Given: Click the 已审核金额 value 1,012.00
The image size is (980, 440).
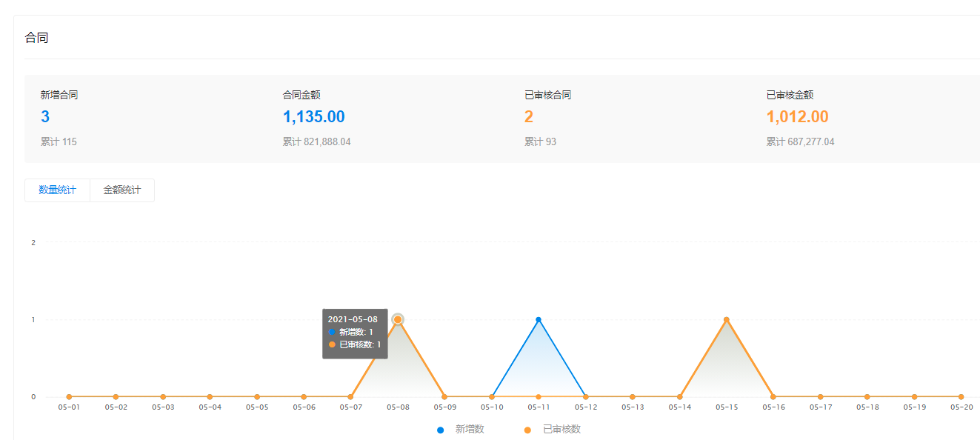Looking at the screenshot, I should click(x=797, y=117).
